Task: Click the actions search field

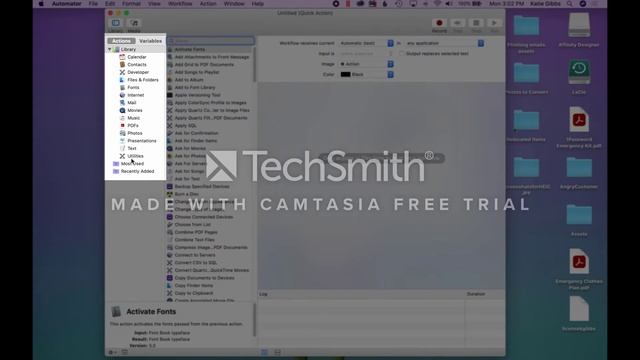Action: point(211,41)
